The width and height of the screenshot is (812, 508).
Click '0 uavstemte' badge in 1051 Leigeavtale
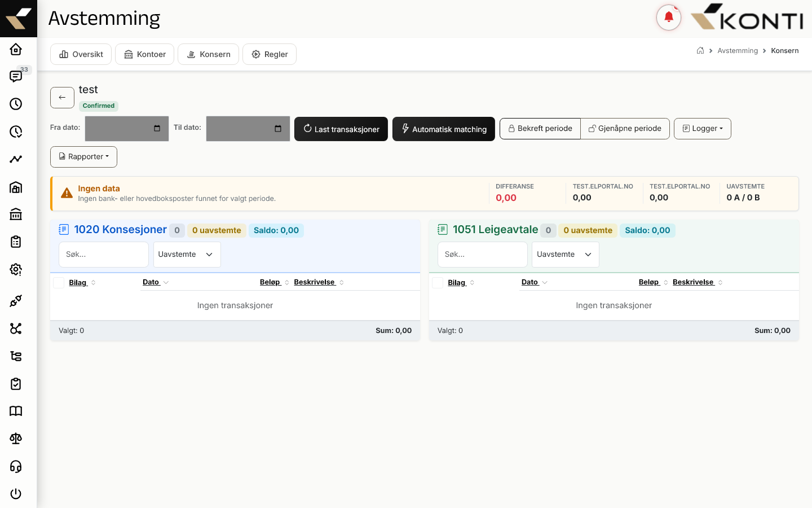pos(588,230)
